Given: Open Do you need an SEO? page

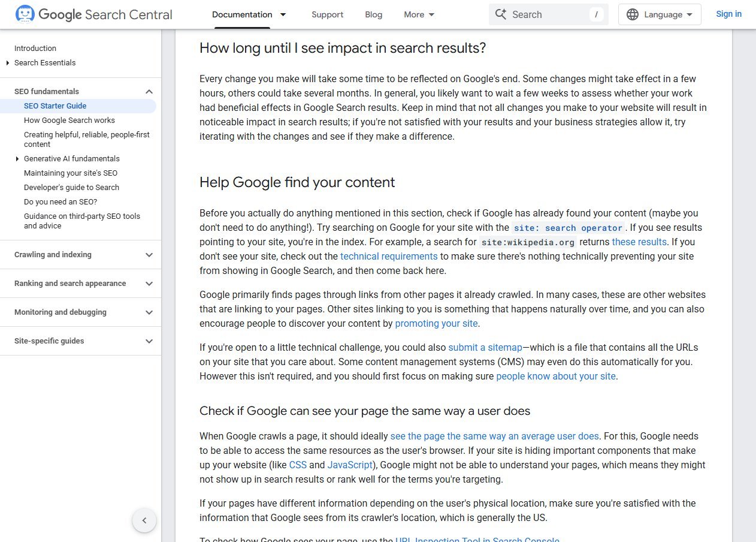Looking at the screenshot, I should [61, 202].
